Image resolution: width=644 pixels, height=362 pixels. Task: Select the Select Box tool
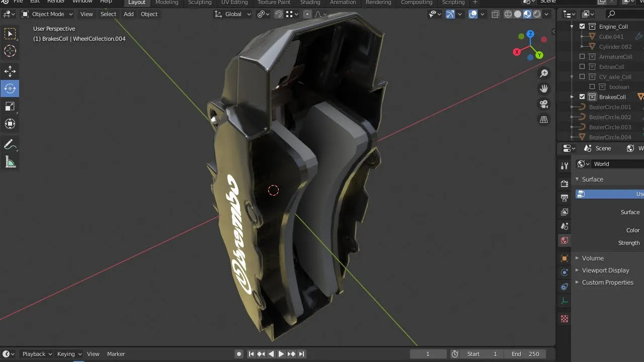tap(10, 34)
